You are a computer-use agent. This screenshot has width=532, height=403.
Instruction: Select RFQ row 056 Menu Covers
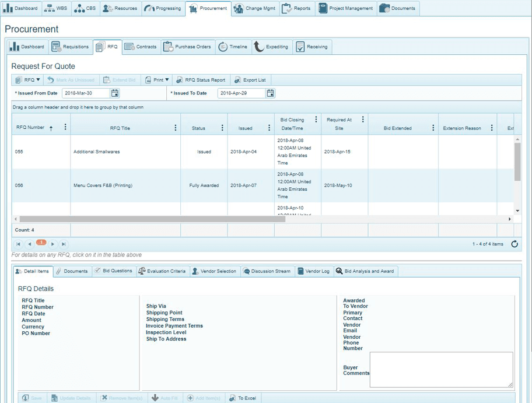point(103,185)
